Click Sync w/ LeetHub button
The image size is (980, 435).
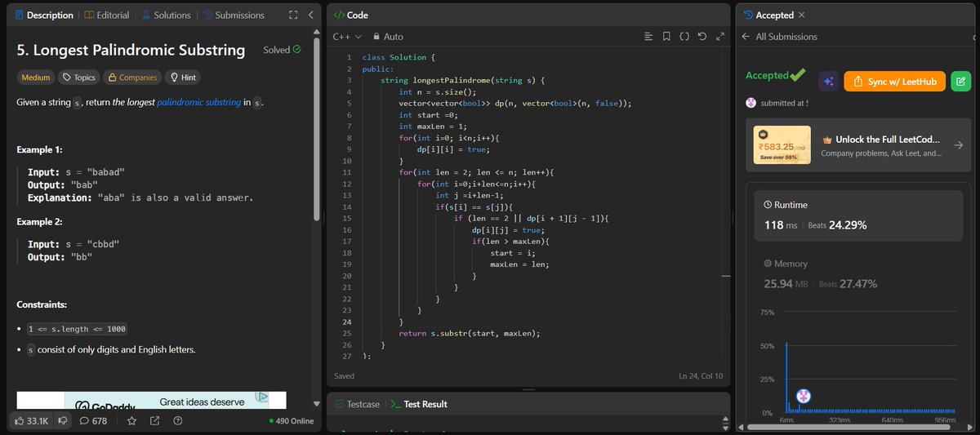[x=895, y=81]
